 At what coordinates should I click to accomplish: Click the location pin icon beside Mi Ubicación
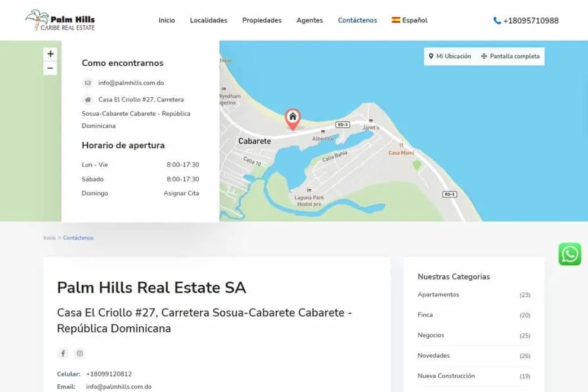coord(431,56)
